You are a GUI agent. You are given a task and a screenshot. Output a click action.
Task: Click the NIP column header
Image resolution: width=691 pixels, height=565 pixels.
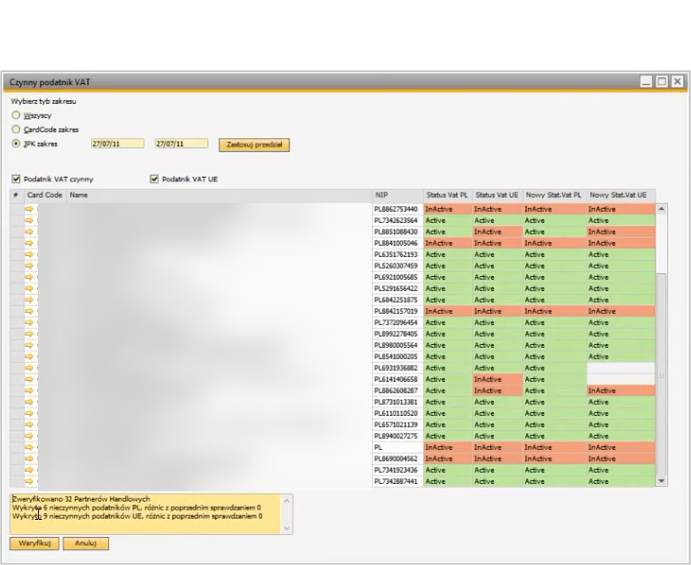tap(396, 195)
